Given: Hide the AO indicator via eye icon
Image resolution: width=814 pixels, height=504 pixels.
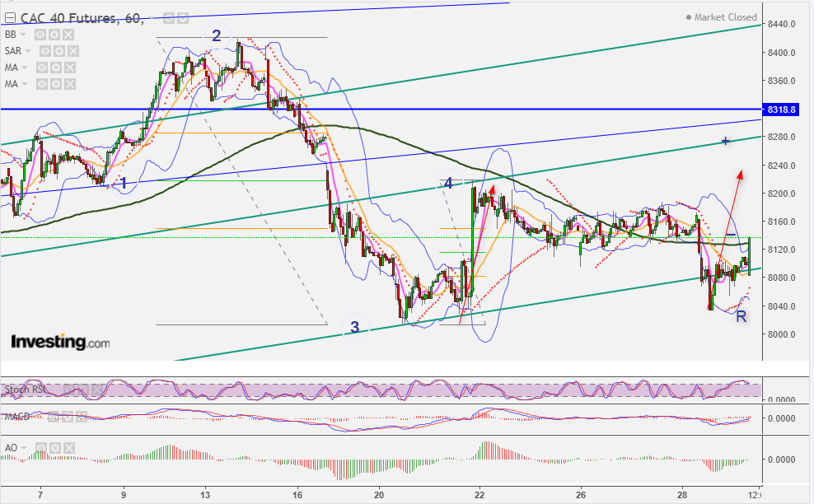Looking at the screenshot, I should [x=41, y=448].
